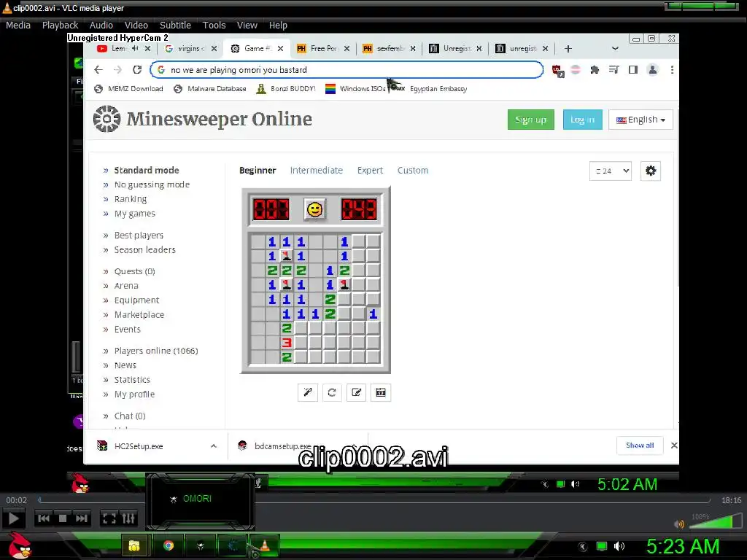This screenshot has height=560, width=747.
Task: Switch to Chrome from the bottom taskbar
Action: [x=169, y=545]
